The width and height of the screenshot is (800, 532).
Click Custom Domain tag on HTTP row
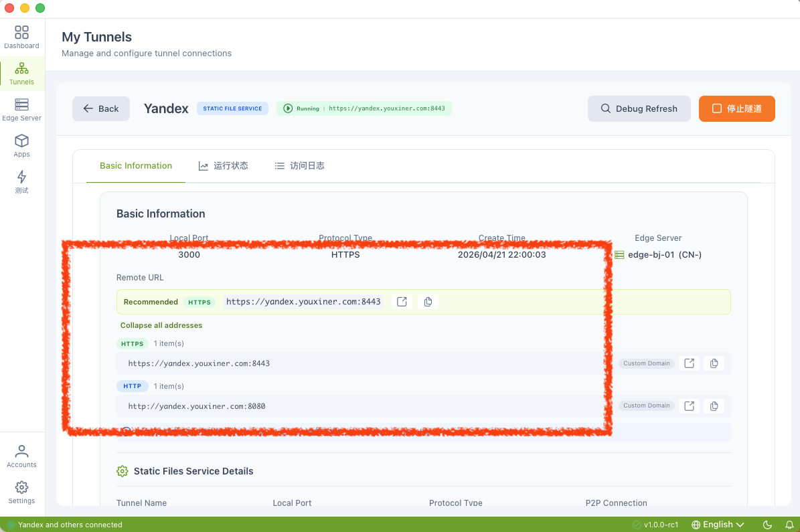[647, 406]
